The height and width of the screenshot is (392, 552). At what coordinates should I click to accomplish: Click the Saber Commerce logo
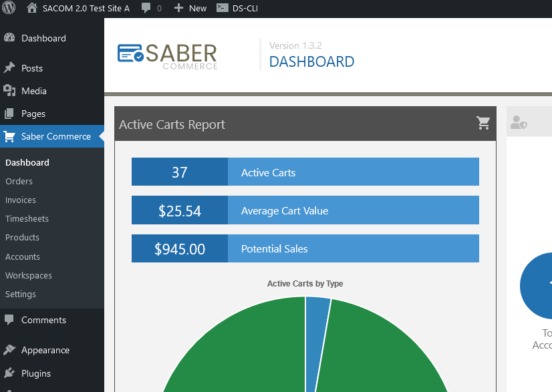click(168, 56)
